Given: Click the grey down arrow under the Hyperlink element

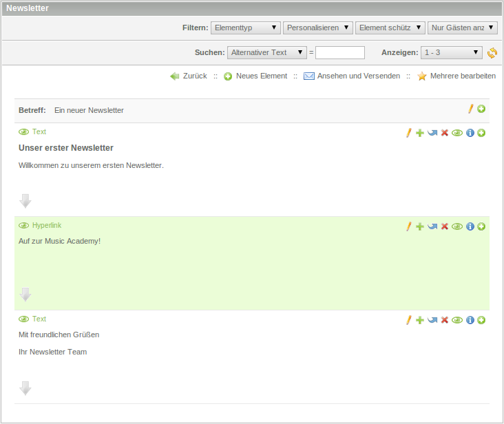Looking at the screenshot, I should (x=25, y=295).
